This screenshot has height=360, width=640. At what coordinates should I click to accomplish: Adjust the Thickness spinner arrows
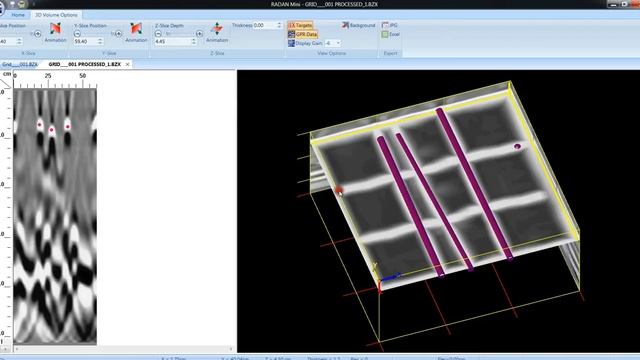point(279,25)
